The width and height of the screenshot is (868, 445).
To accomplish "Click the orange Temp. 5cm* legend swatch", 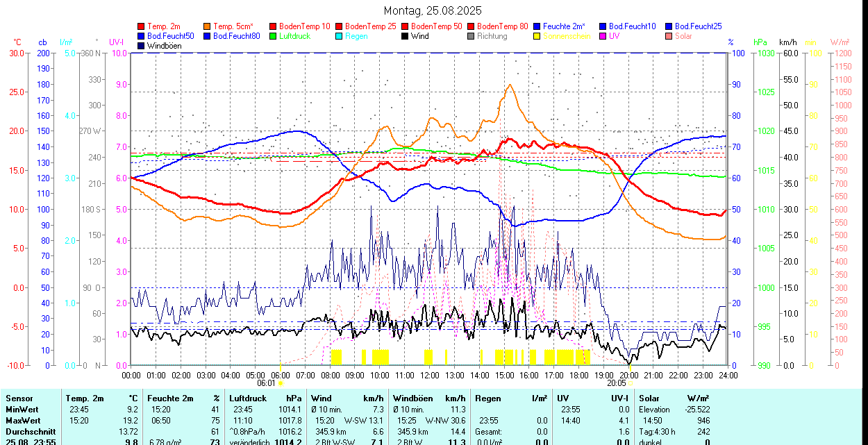I will (207, 26).
